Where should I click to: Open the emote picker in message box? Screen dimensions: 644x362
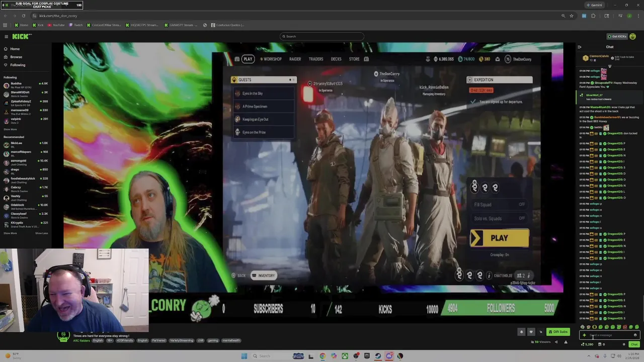(635, 335)
